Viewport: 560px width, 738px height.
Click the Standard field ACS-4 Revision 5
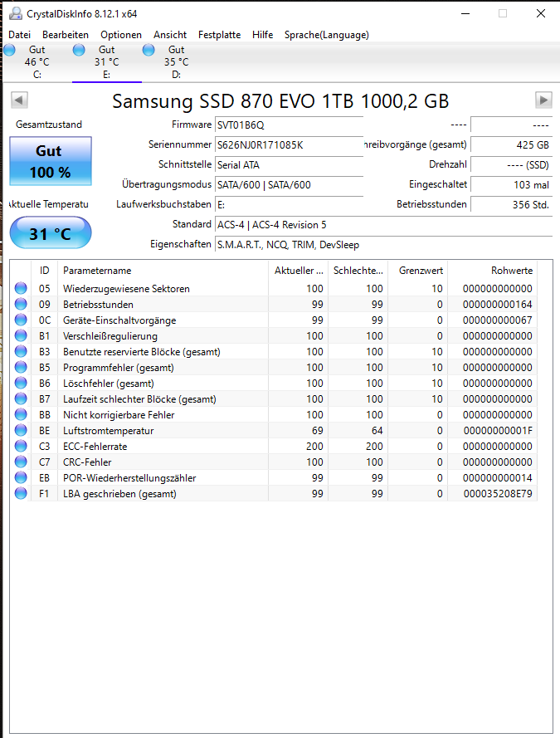tap(383, 224)
